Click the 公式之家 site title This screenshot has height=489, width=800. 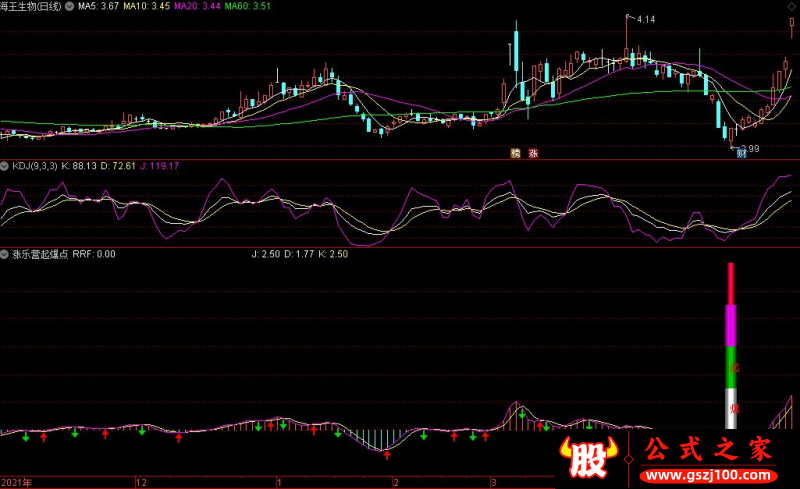pos(708,449)
